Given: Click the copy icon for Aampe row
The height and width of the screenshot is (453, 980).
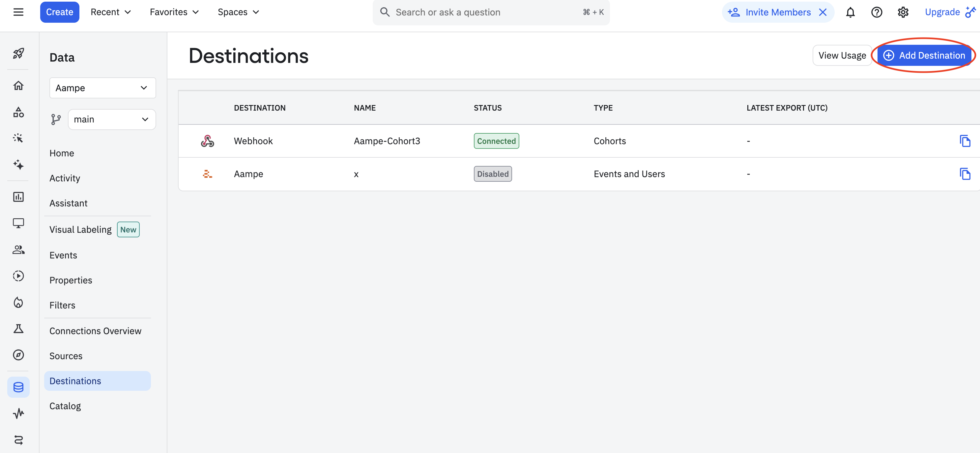Looking at the screenshot, I should 965,174.
